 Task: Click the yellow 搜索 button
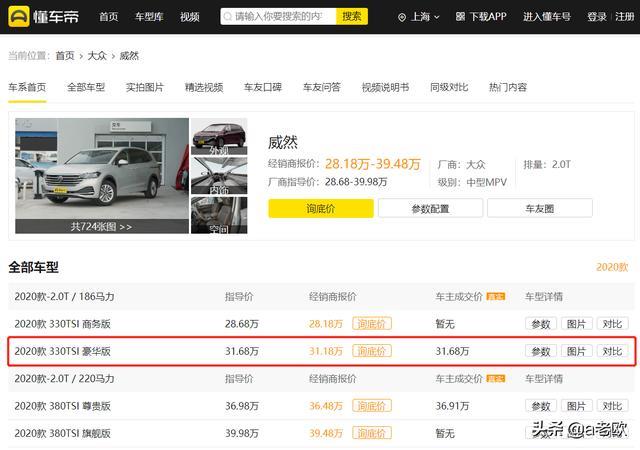[x=352, y=16]
